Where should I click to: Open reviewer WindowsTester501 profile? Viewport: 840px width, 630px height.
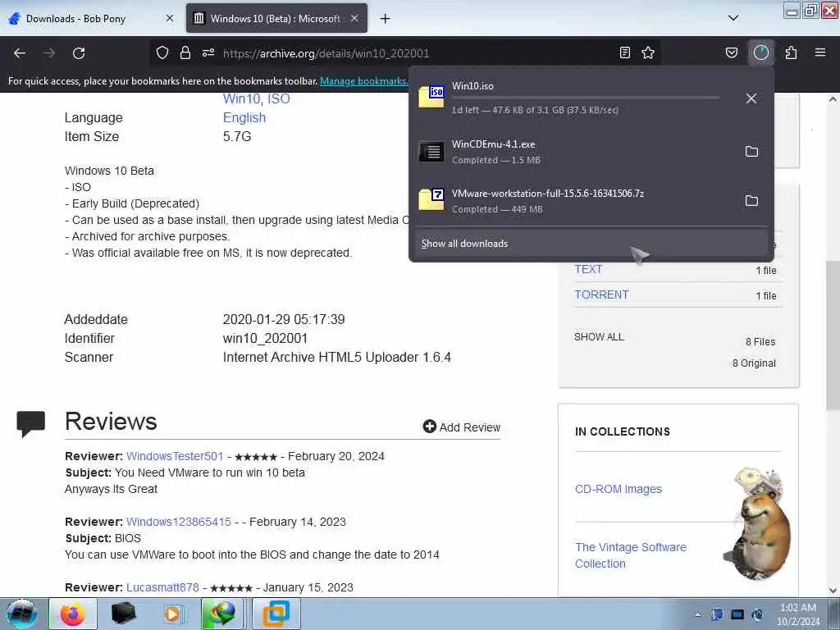coord(175,456)
